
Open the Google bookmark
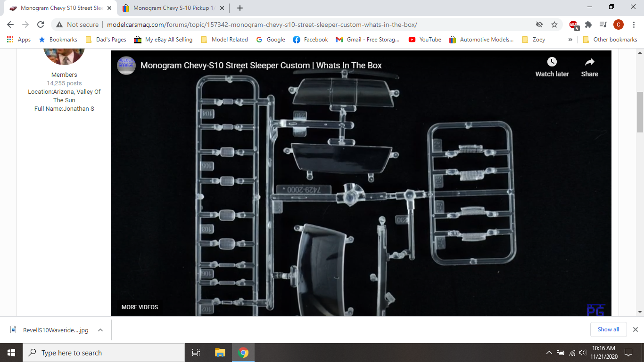click(x=271, y=40)
